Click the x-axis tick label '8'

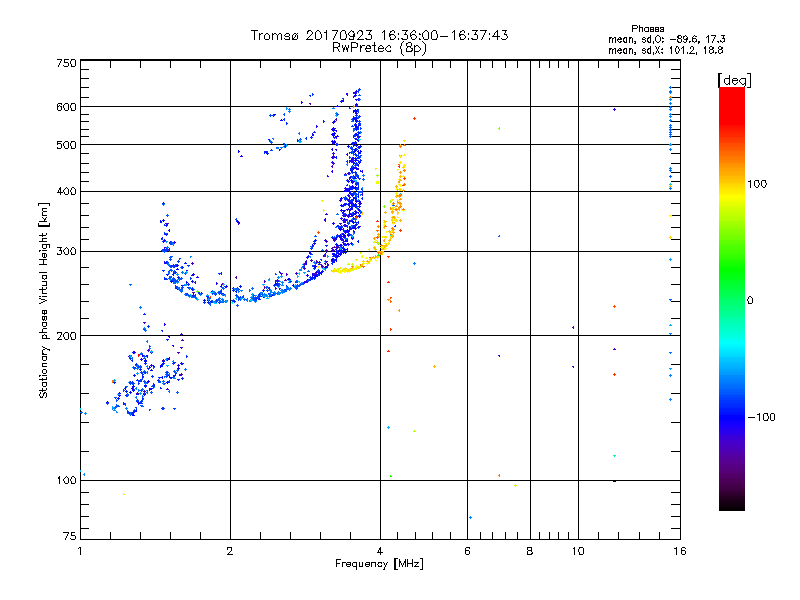point(530,551)
